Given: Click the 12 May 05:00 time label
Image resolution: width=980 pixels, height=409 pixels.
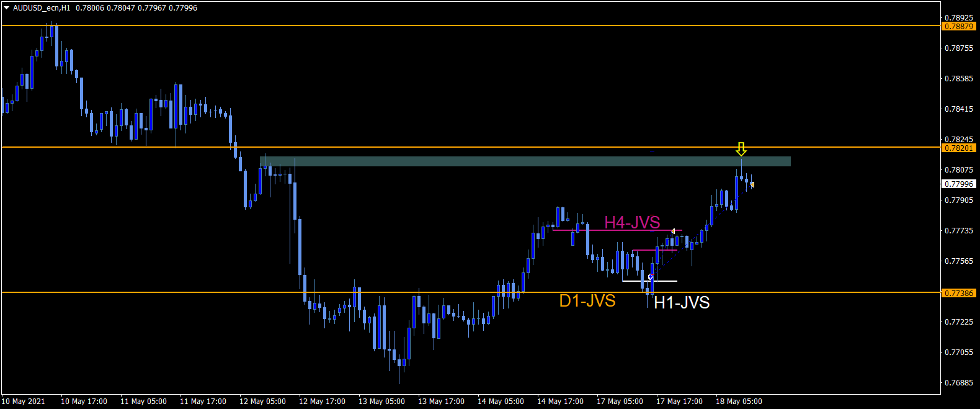Looking at the screenshot, I should (262, 402).
